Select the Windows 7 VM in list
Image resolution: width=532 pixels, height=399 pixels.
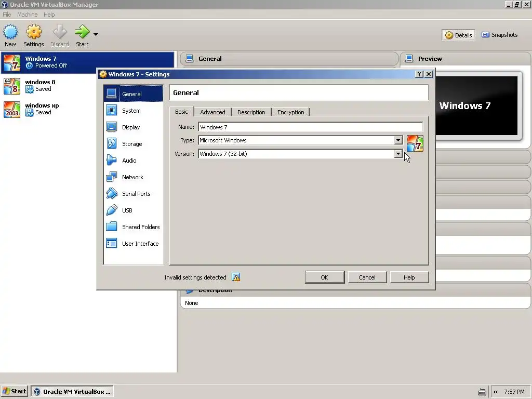pos(87,62)
